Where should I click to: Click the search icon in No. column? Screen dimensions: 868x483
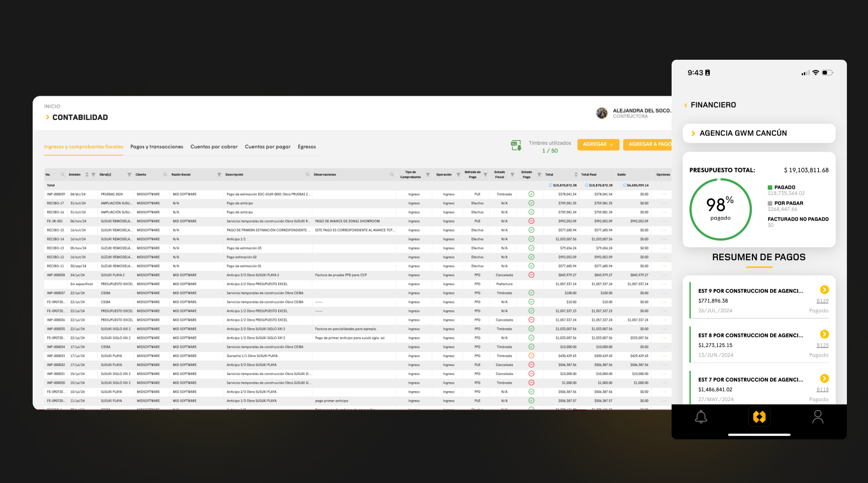(63, 175)
